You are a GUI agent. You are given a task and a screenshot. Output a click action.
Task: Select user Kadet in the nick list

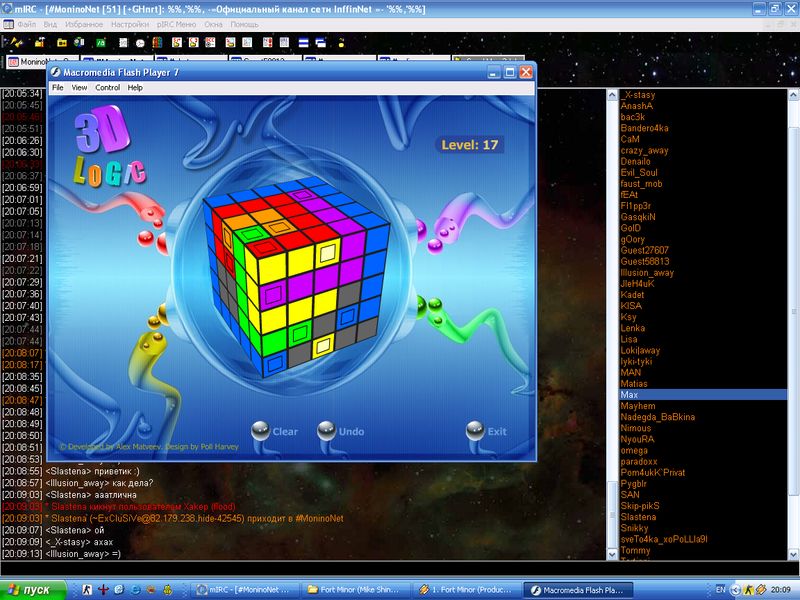(633, 295)
